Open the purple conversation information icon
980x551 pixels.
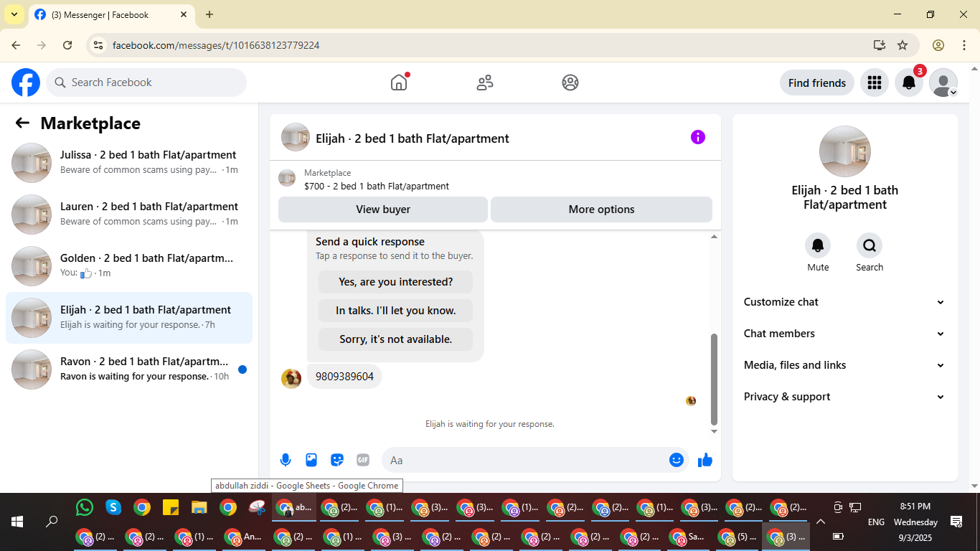pyautogui.click(x=698, y=137)
